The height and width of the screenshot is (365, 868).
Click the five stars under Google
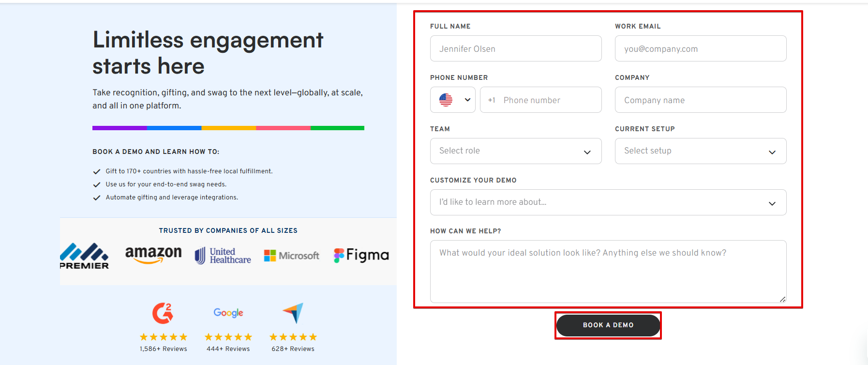pos(228,337)
